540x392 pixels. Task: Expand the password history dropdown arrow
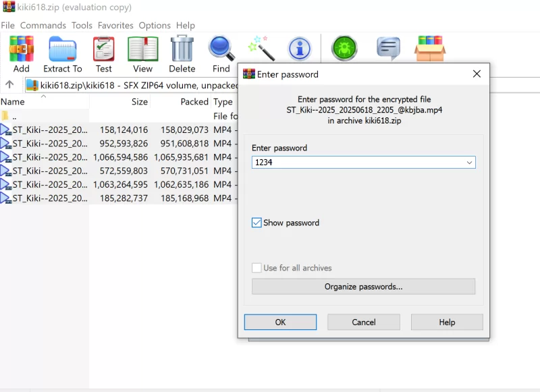tap(469, 163)
